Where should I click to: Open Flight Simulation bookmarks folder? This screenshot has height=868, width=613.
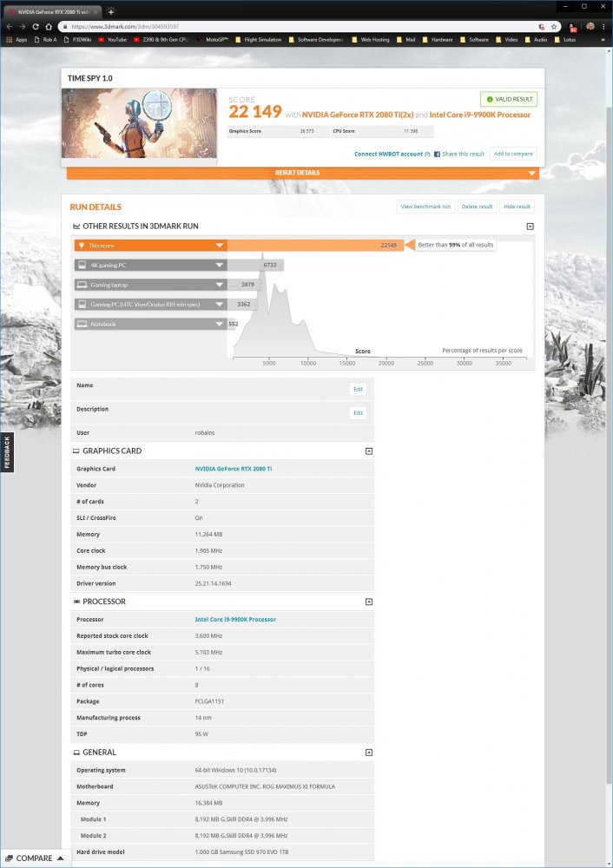tap(258, 40)
